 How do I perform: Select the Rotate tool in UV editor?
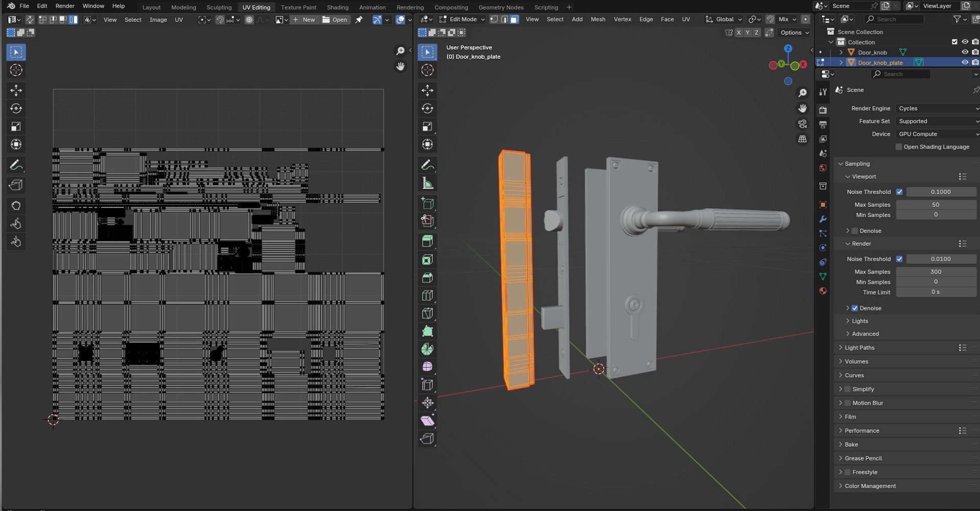16,108
